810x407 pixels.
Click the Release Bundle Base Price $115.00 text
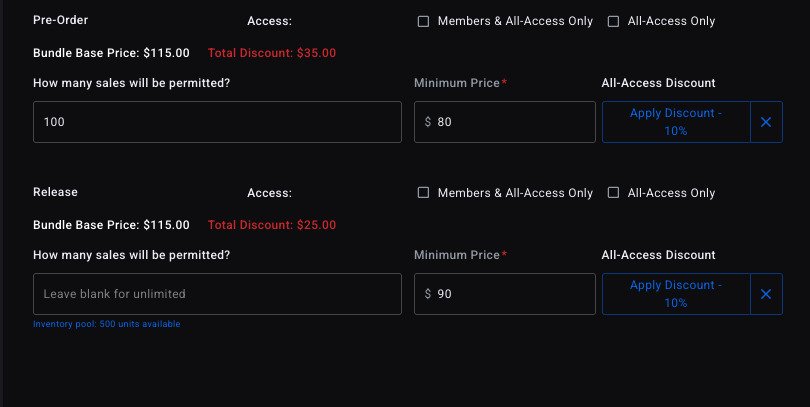111,225
